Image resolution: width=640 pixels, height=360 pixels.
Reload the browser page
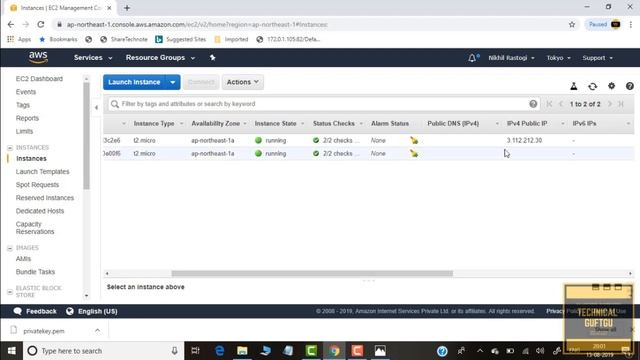click(41, 24)
